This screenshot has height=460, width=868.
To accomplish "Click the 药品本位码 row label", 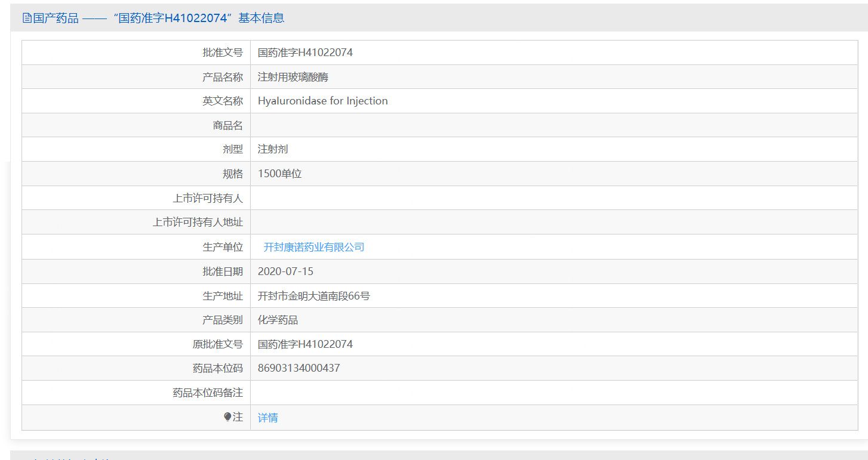I will point(218,368).
